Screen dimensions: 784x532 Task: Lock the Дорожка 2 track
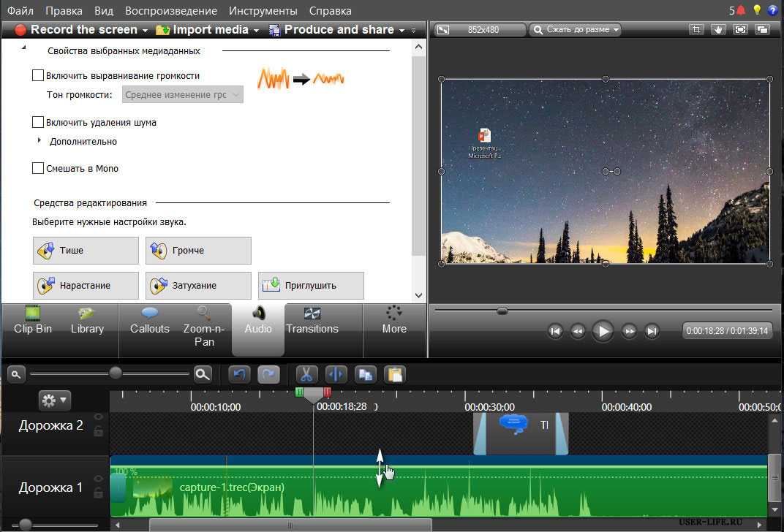click(99, 431)
